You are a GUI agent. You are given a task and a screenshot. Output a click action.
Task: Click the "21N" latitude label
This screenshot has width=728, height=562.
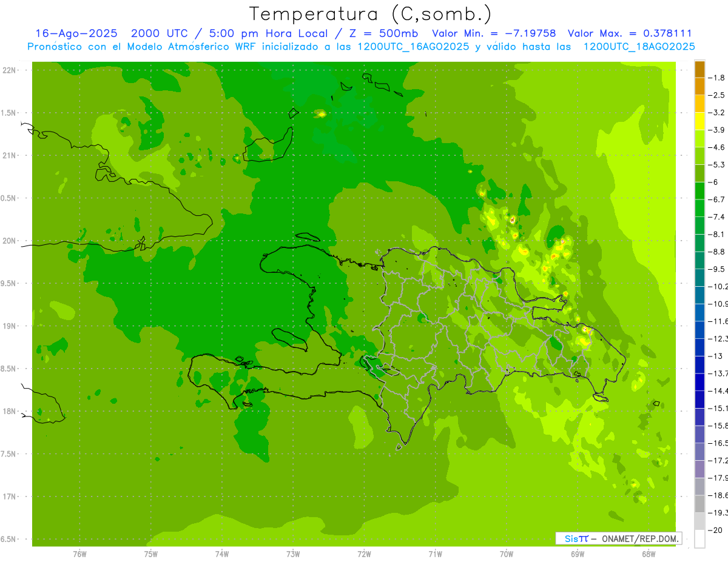(10, 156)
